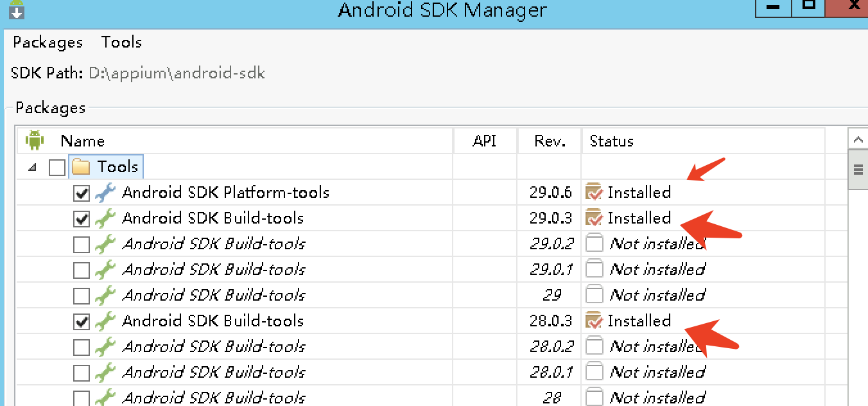The width and height of the screenshot is (868, 406).
Task: Click the API column header
Action: point(485,141)
